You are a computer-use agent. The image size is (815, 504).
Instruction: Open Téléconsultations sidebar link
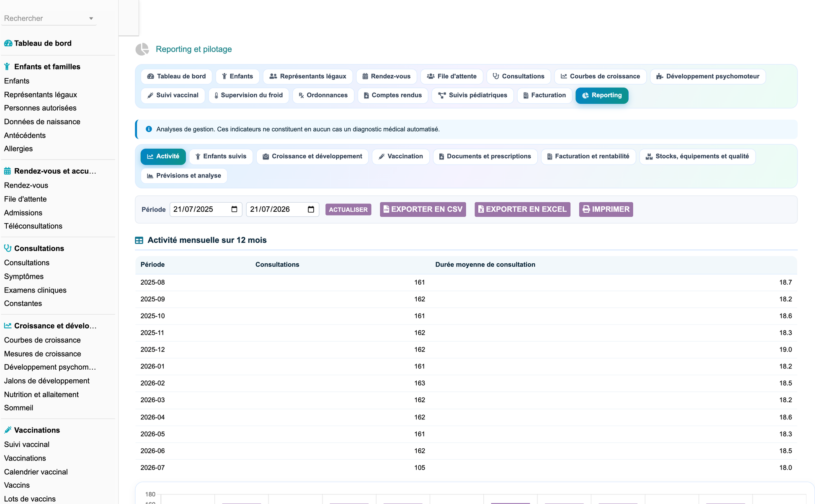point(33,226)
